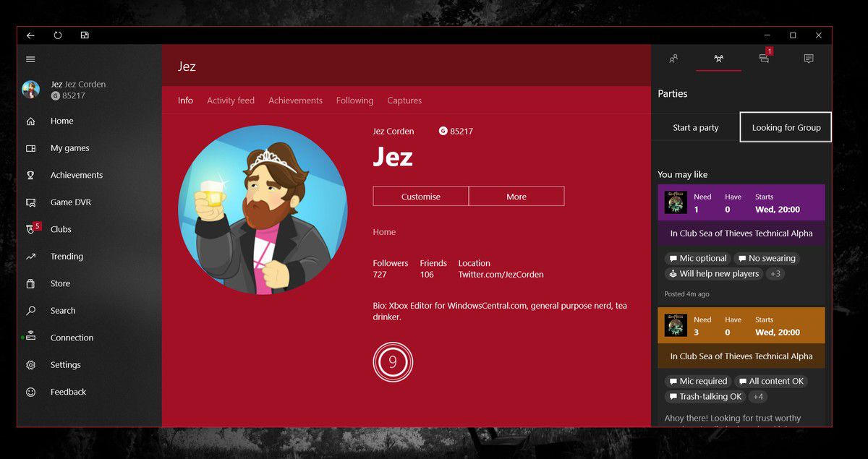Click the level 9 circle badge
Viewport: 868px width, 459px height.
pos(393,362)
